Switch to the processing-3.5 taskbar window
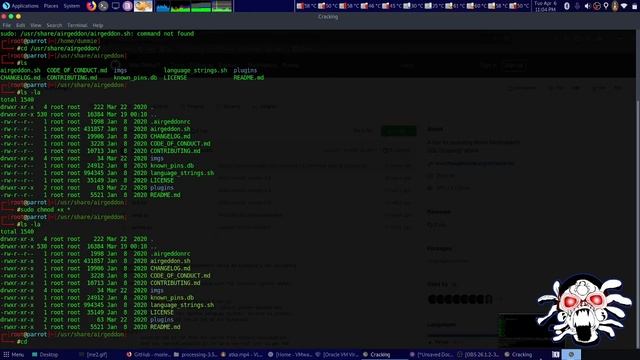The height and width of the screenshot is (360, 640). [195, 355]
